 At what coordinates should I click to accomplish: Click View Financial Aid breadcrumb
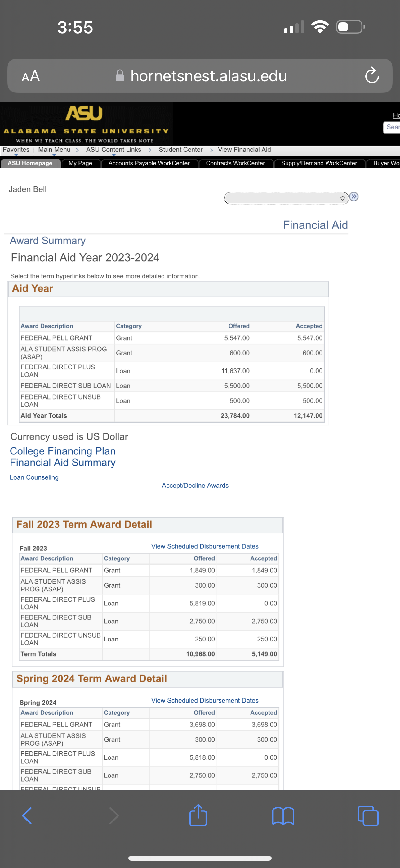244,150
